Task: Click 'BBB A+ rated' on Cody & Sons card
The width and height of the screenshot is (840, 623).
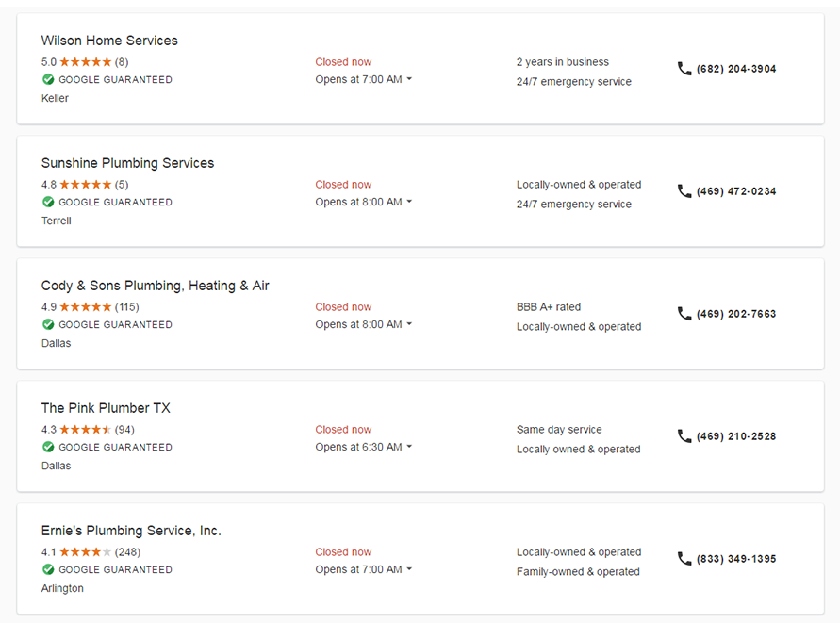Action: click(549, 307)
